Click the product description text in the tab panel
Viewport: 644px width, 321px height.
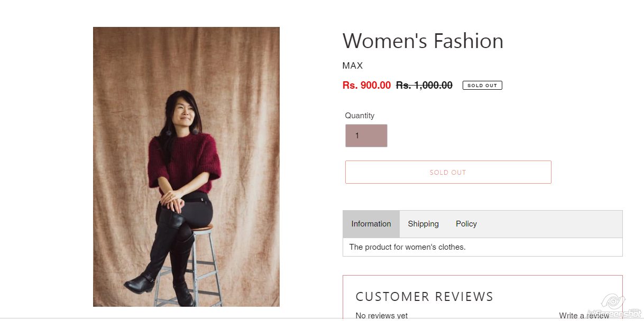click(x=407, y=247)
